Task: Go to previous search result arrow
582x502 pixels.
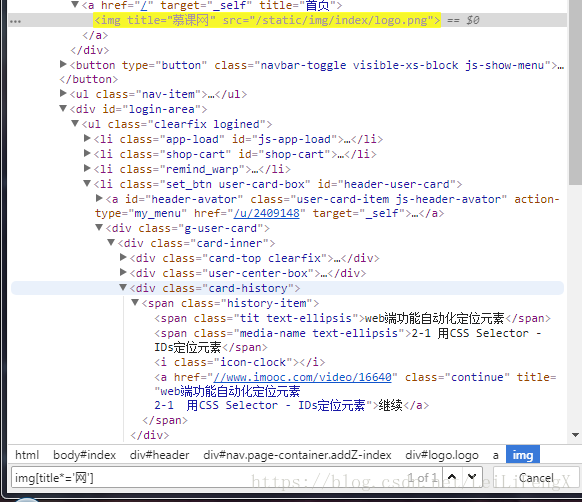Action: (x=452, y=477)
